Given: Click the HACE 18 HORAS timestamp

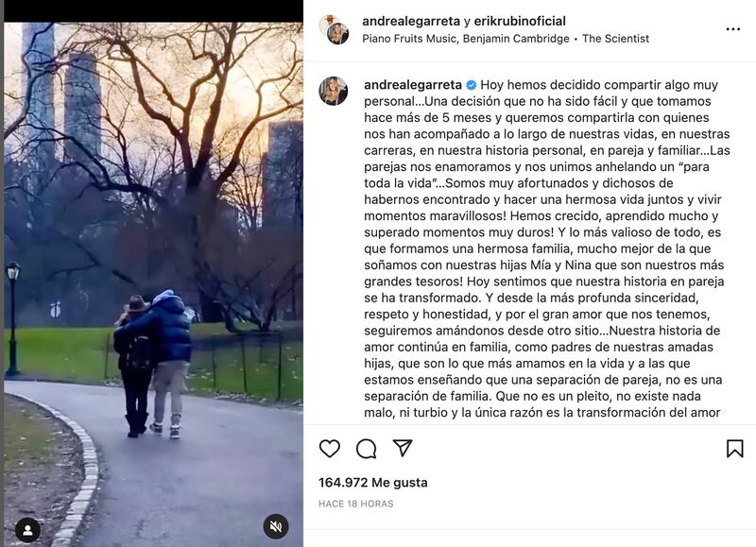Looking at the screenshot, I should click(x=356, y=504).
